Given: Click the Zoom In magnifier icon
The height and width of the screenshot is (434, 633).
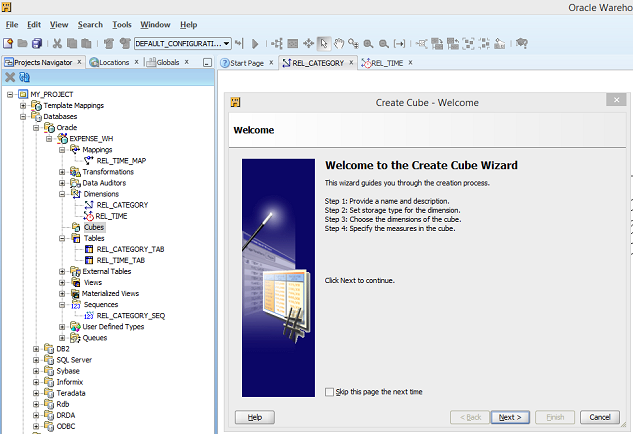Looking at the screenshot, I should [368, 44].
